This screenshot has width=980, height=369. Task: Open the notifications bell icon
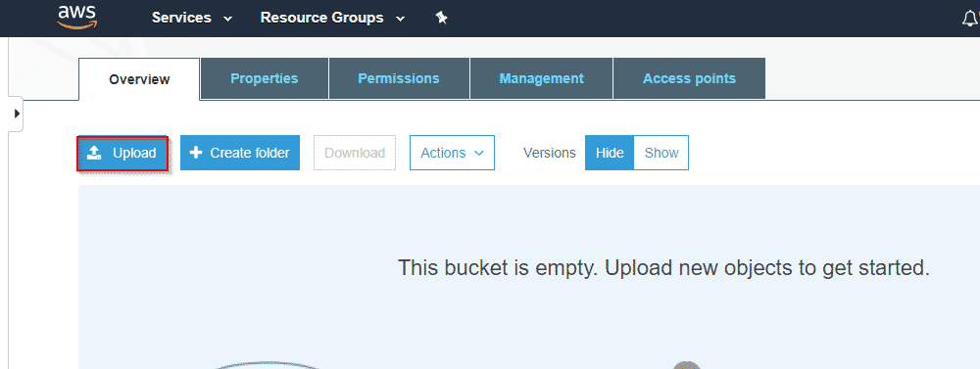(x=970, y=19)
